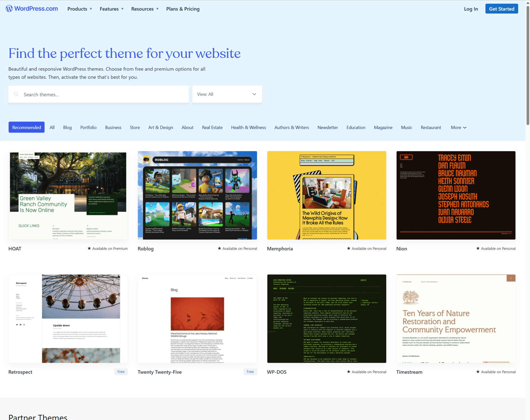The image size is (530, 420).
Task: Expand the More categories dropdown
Action: tap(459, 127)
